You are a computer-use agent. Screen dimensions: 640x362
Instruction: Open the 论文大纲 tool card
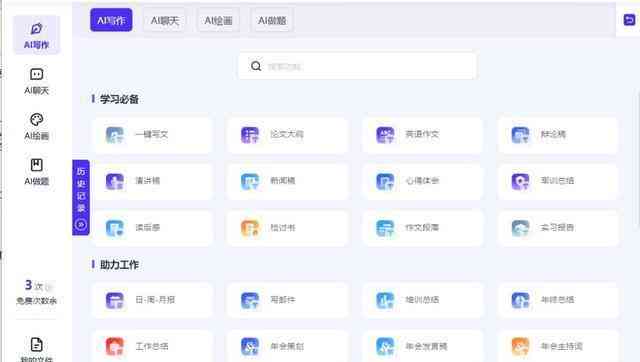click(288, 135)
